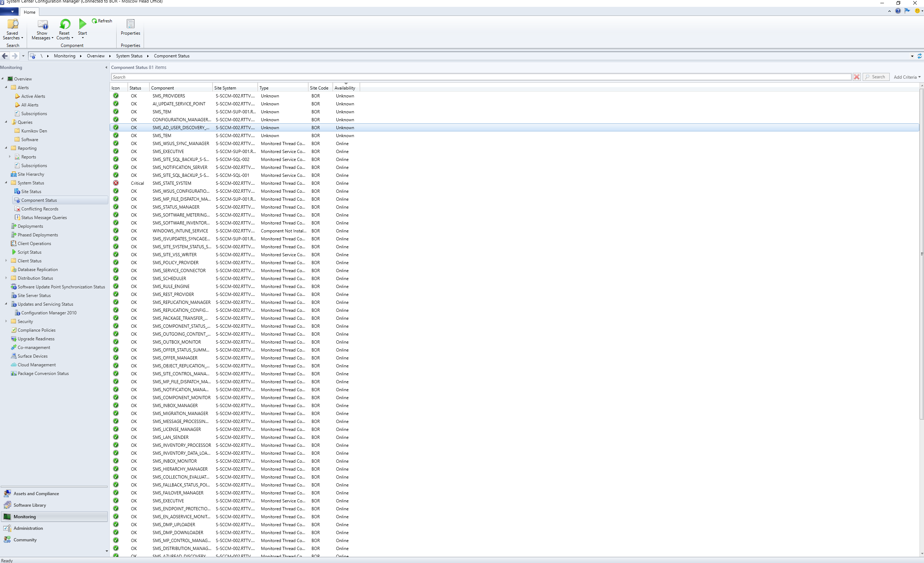This screenshot has height=563, width=924.
Task: Open the blue application menu dropdown
Action: [9, 12]
